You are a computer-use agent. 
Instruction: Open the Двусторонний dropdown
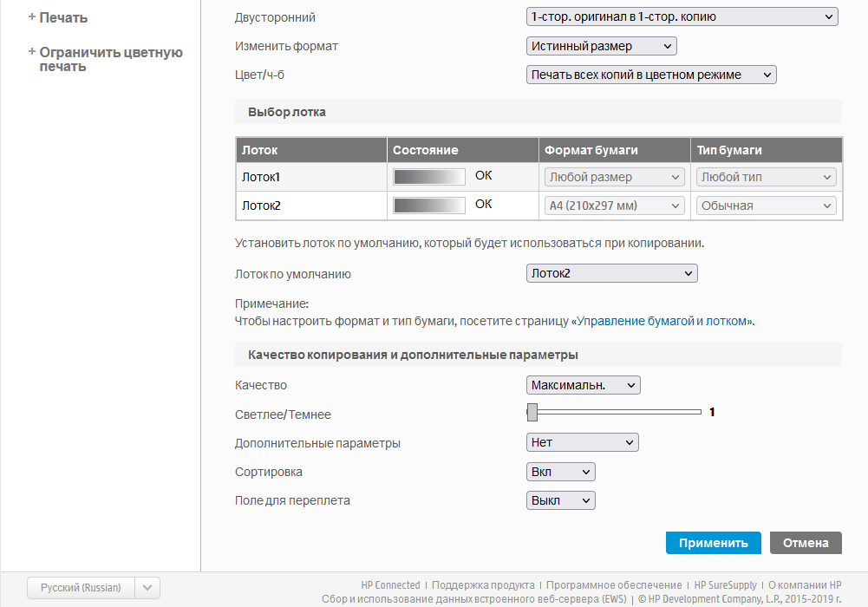pyautogui.click(x=682, y=16)
